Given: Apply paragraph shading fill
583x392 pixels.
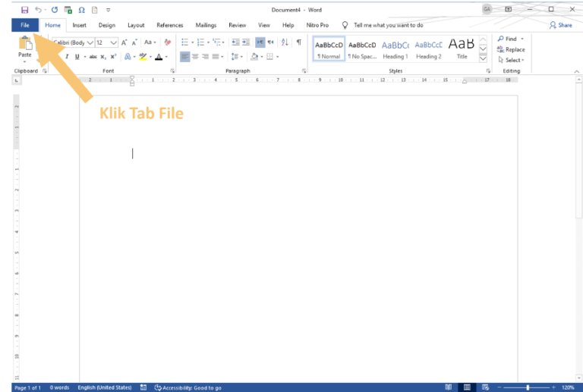Looking at the screenshot, I should (254, 57).
